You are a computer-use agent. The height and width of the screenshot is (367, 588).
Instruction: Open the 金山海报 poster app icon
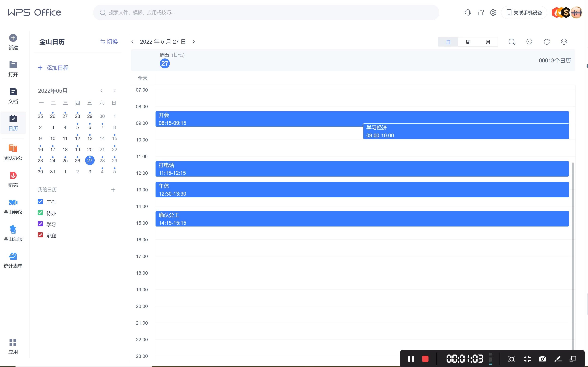pyautogui.click(x=13, y=229)
